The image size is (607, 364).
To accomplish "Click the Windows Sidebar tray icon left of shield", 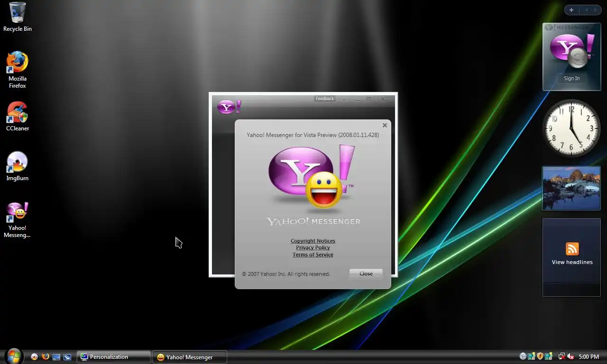I will [532, 356].
